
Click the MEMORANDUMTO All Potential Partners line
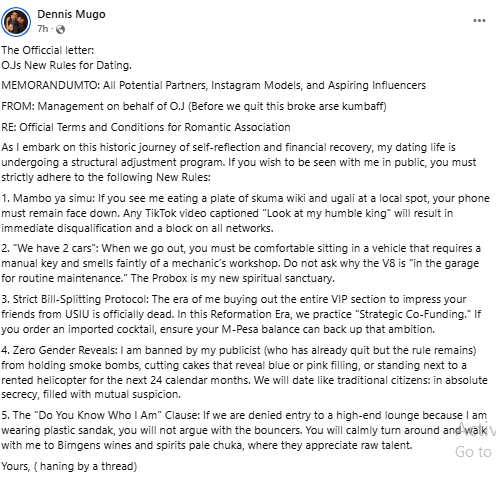[x=213, y=86]
